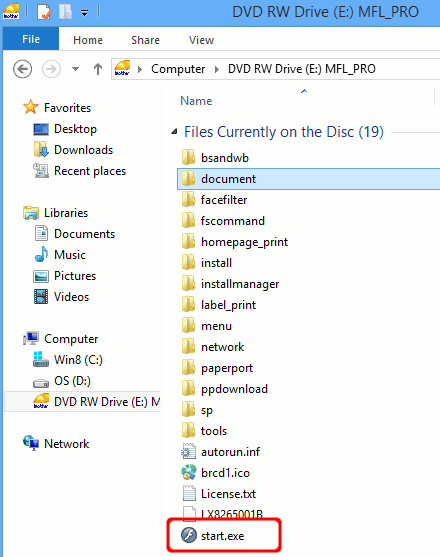
Task: Select the network folder in file list
Action: 212,347
